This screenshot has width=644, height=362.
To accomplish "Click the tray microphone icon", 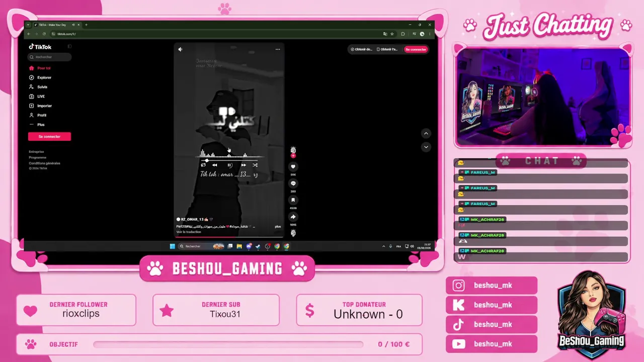I will [x=390, y=246].
